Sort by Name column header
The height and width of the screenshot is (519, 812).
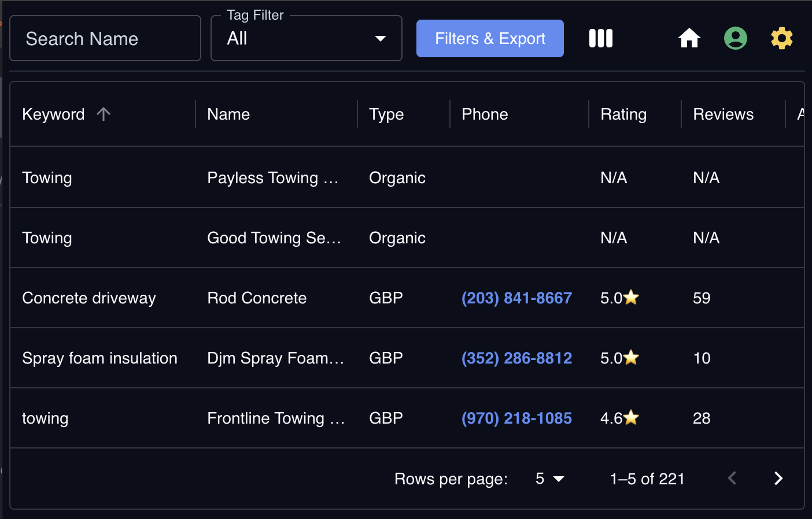[x=228, y=114]
